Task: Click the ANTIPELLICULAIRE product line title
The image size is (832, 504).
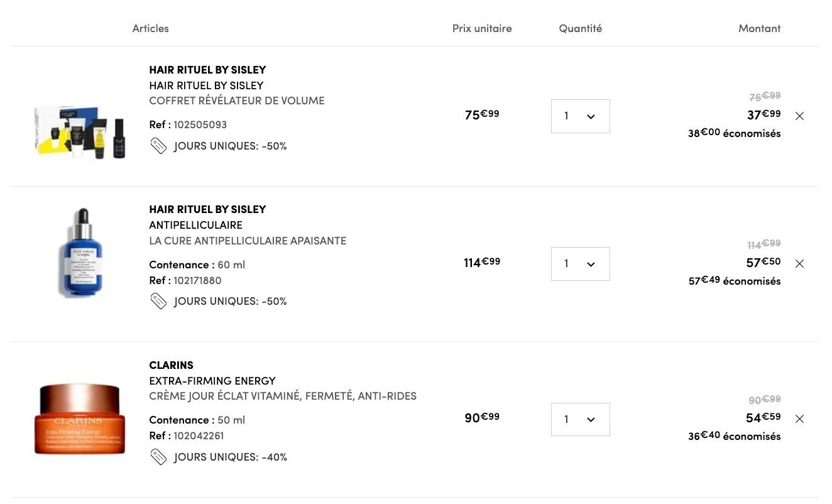Action: click(195, 225)
